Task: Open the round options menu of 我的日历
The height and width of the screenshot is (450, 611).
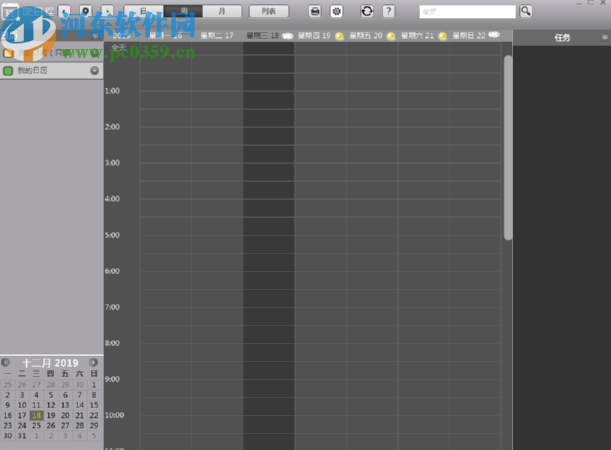Action: (94, 71)
